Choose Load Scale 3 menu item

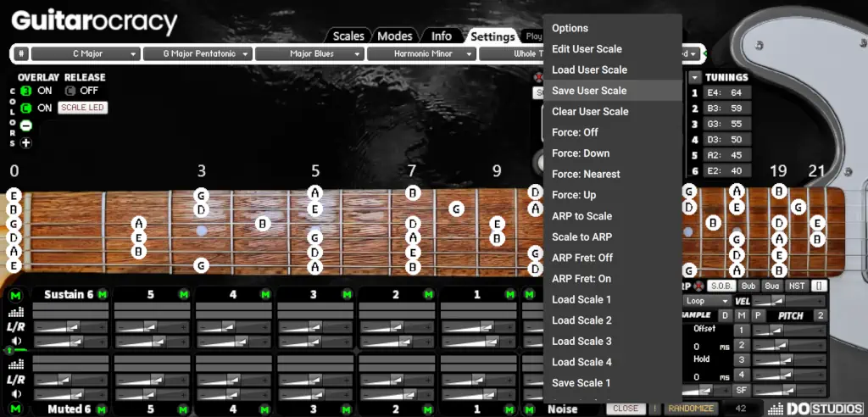[x=613, y=341]
